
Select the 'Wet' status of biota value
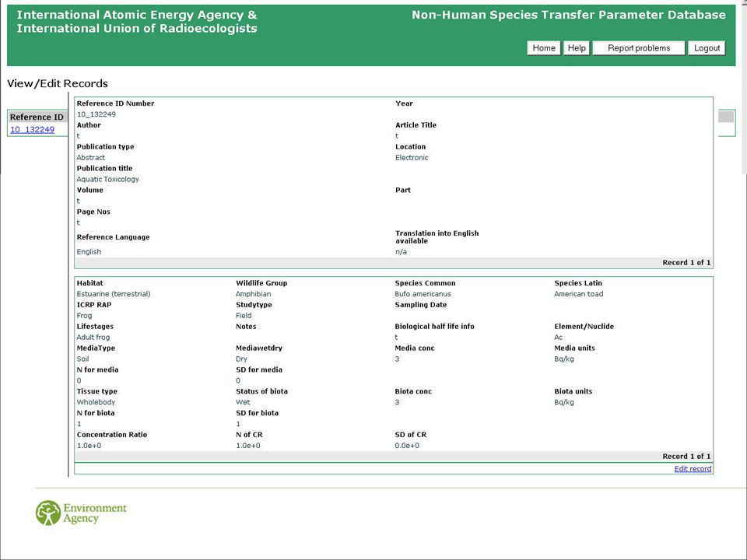(243, 402)
